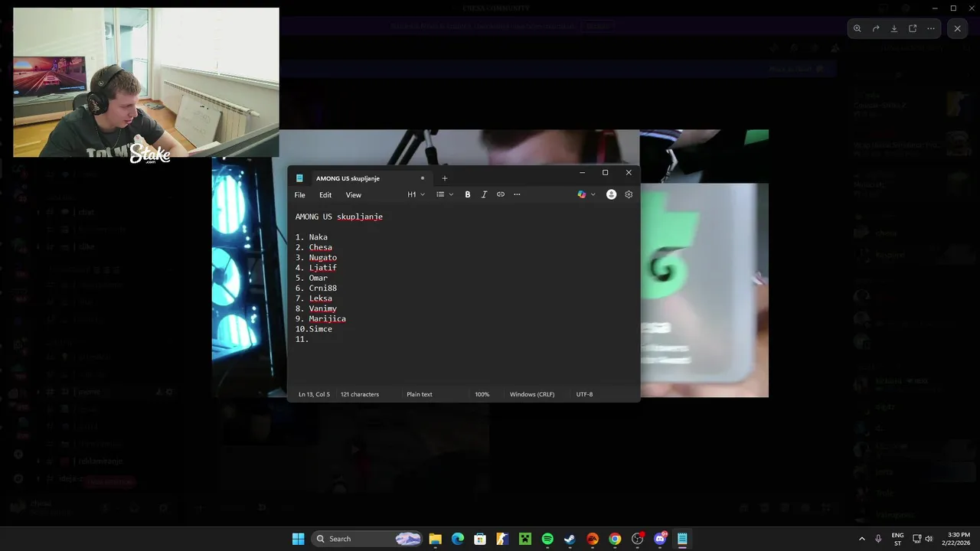Viewport: 980px width, 551px height.
Task: Place cursor on empty line '11.'
Action: tap(302, 339)
